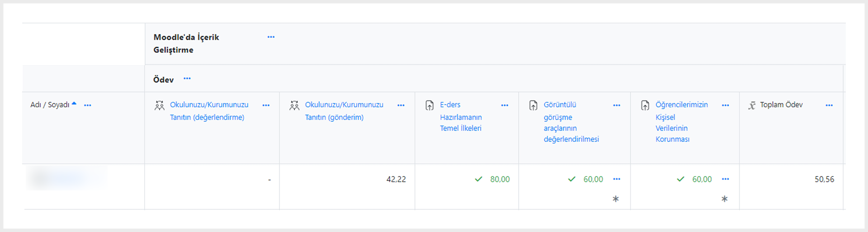Click the ascending sort arrow beside Adı / Soyadı
Viewport: 868px width, 232px height.
coord(74,104)
